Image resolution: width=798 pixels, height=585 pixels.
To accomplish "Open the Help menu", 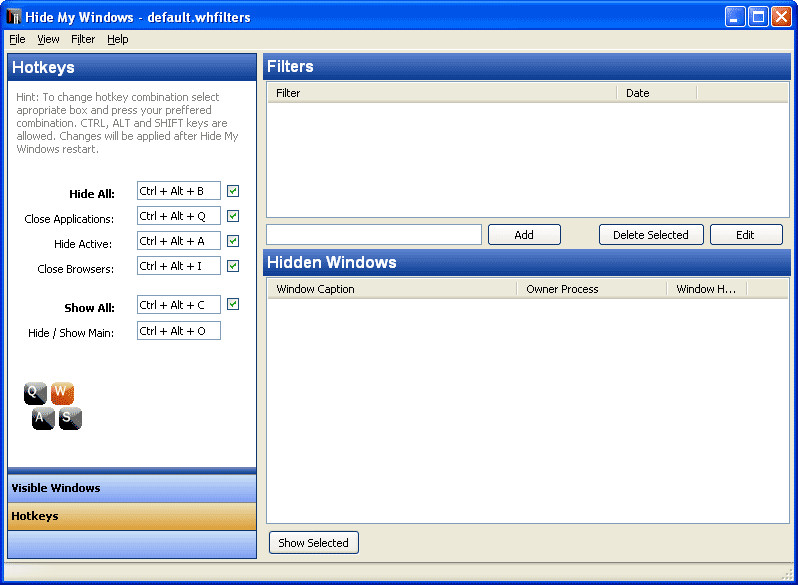I will tap(117, 39).
